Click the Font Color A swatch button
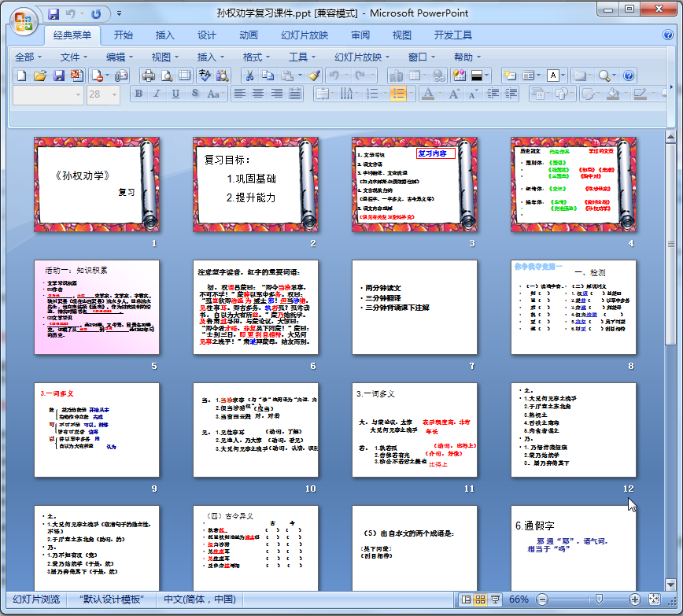This screenshot has height=616, width=683. pos(429,94)
